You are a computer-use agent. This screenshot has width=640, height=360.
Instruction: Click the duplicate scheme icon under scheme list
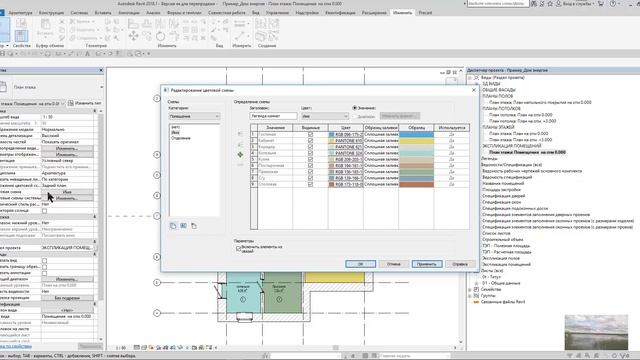click(x=173, y=226)
